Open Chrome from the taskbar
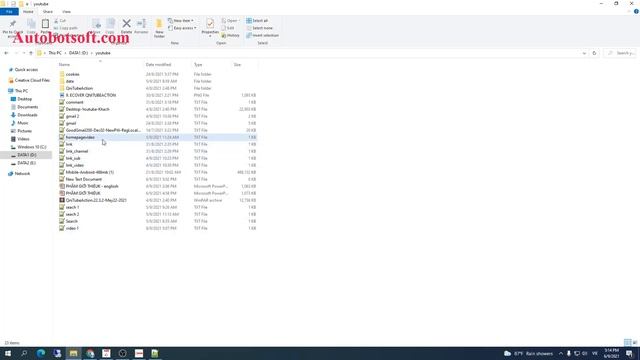The image size is (640, 360). coord(90,353)
